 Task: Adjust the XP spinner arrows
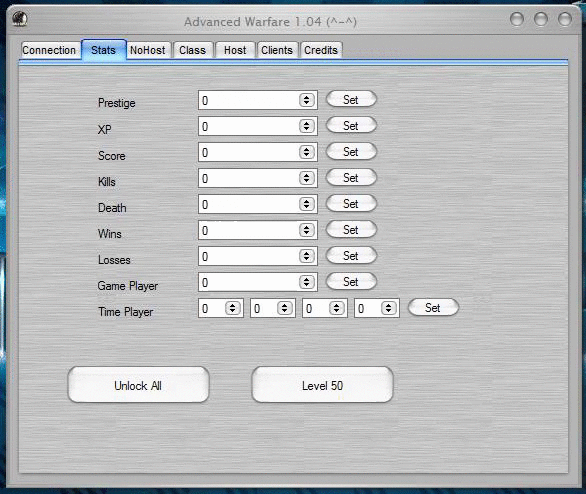[x=306, y=126]
